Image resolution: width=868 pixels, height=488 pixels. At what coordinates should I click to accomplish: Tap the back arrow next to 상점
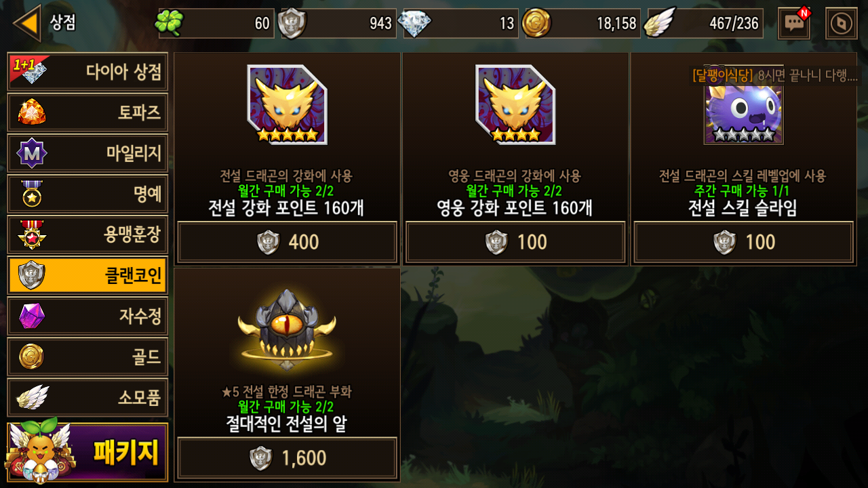click(27, 22)
